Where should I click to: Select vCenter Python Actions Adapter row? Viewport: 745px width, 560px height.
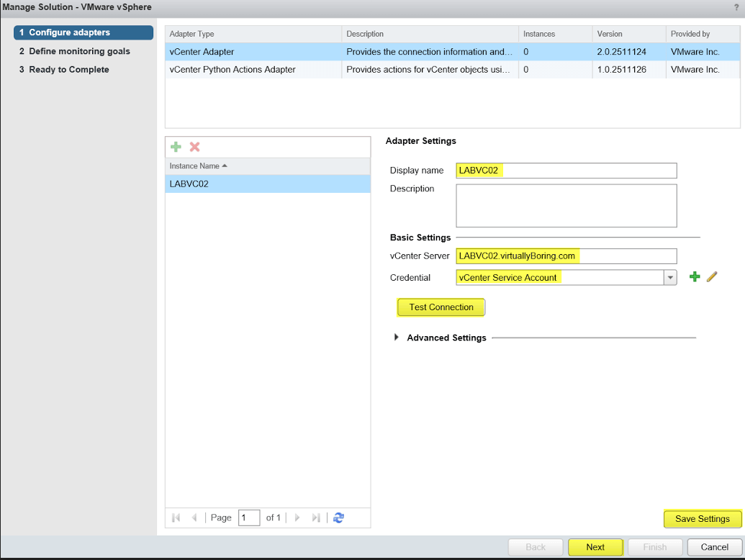(452, 69)
